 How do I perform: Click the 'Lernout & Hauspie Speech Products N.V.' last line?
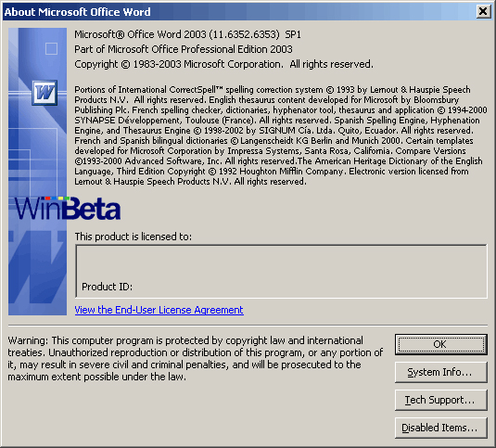[190, 182]
